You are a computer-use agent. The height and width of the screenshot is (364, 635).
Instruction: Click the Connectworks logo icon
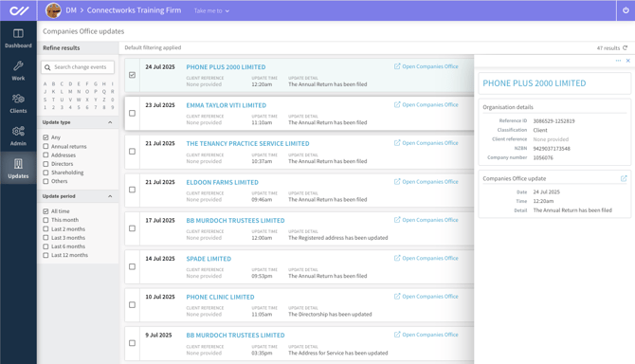19,10
